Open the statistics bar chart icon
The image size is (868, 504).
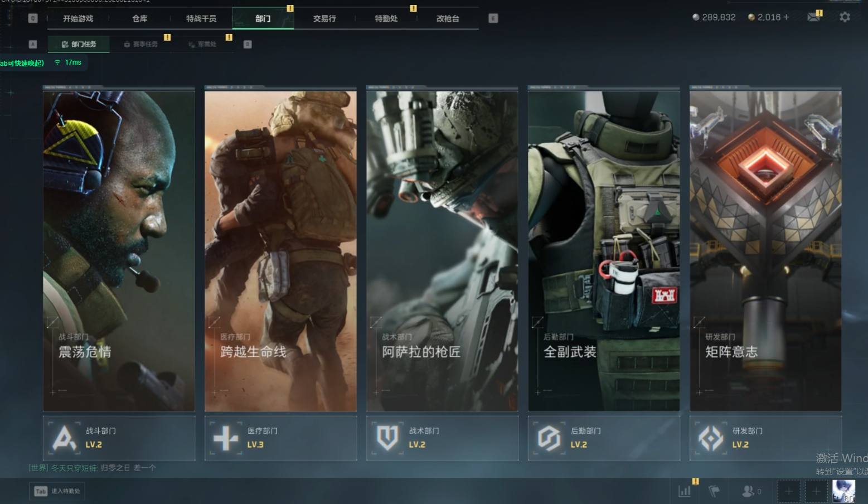coord(685,491)
